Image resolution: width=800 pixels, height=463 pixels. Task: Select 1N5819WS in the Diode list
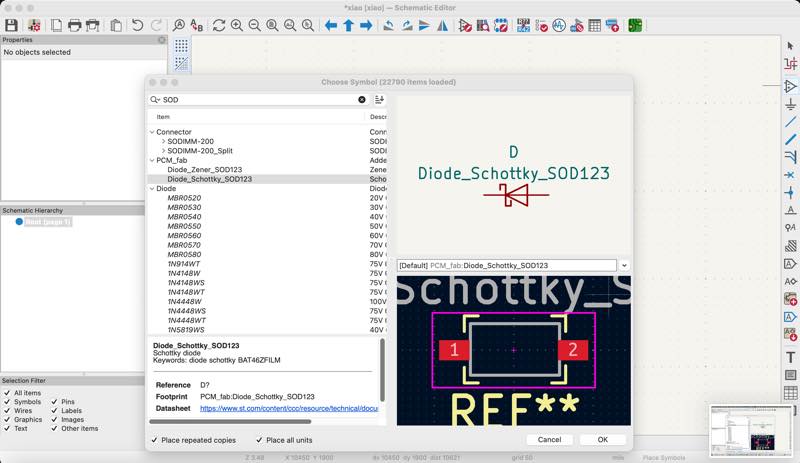pos(186,330)
